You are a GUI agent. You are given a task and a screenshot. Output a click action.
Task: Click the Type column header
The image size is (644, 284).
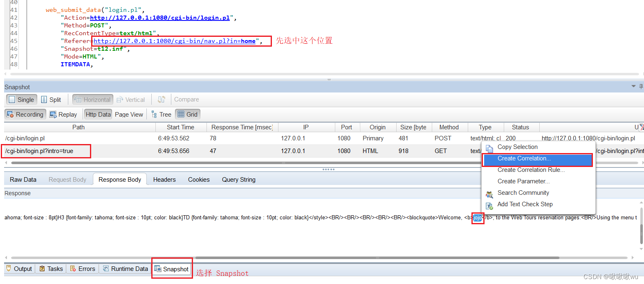click(485, 127)
